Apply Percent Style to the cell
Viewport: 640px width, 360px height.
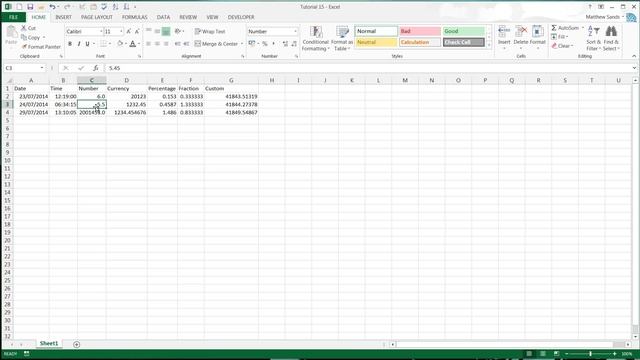(265, 44)
